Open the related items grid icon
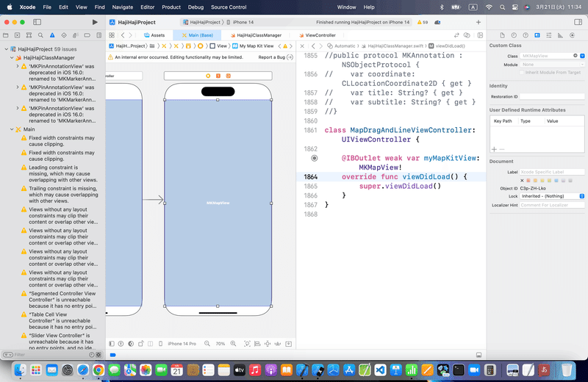The height and width of the screenshot is (382, 588). tap(112, 35)
